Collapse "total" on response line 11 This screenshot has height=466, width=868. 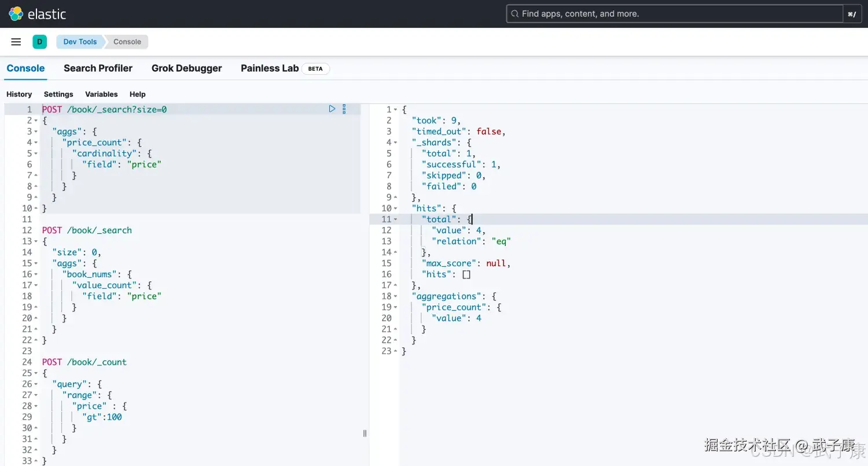click(396, 219)
